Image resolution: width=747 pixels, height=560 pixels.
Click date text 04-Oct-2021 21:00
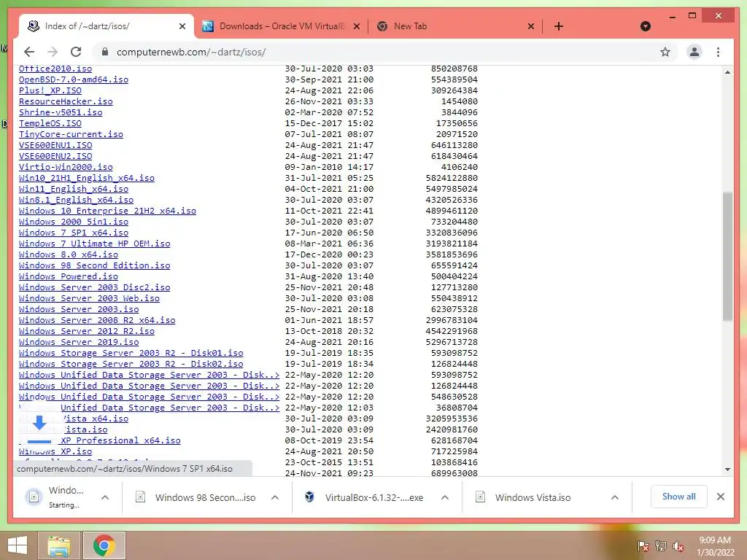[x=329, y=189]
